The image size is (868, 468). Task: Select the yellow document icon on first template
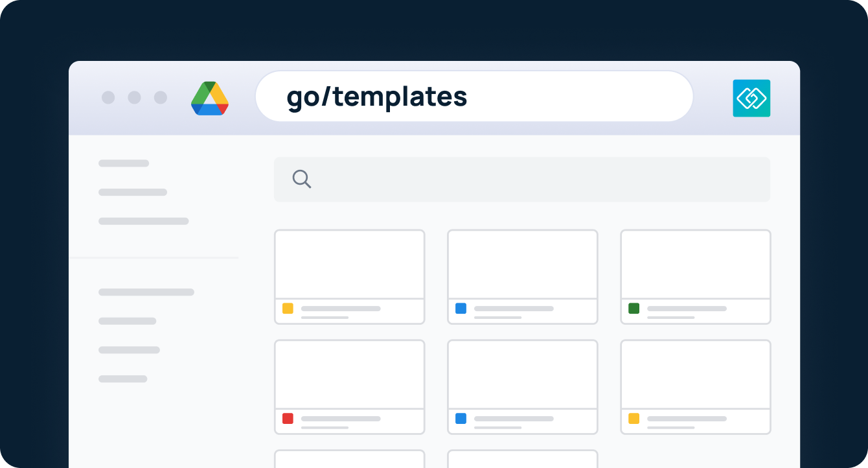pos(288,309)
